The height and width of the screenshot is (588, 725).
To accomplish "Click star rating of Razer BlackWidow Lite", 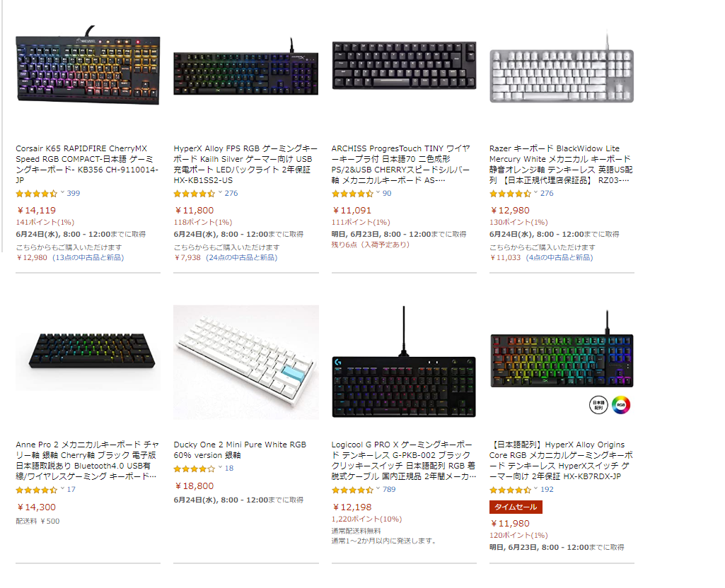I will click(x=509, y=194).
